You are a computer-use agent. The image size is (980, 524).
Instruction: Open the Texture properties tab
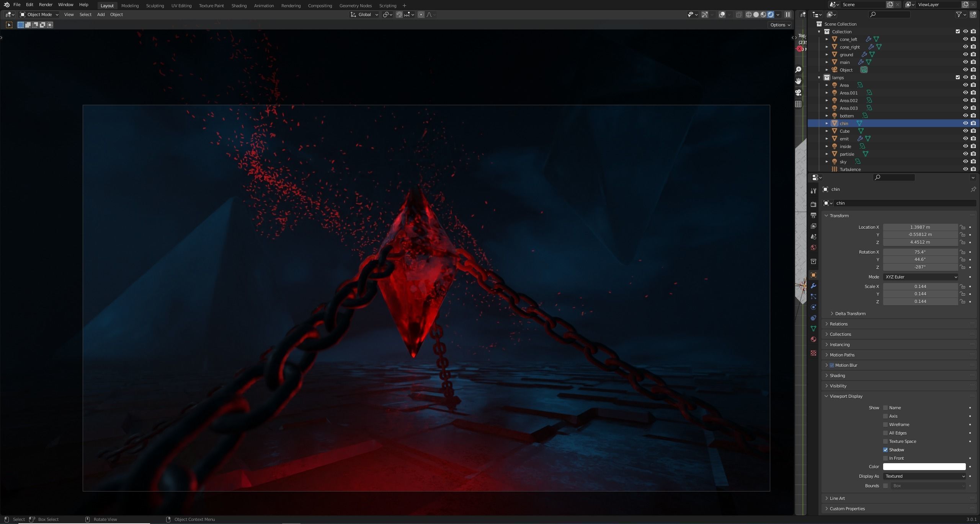coord(813,353)
